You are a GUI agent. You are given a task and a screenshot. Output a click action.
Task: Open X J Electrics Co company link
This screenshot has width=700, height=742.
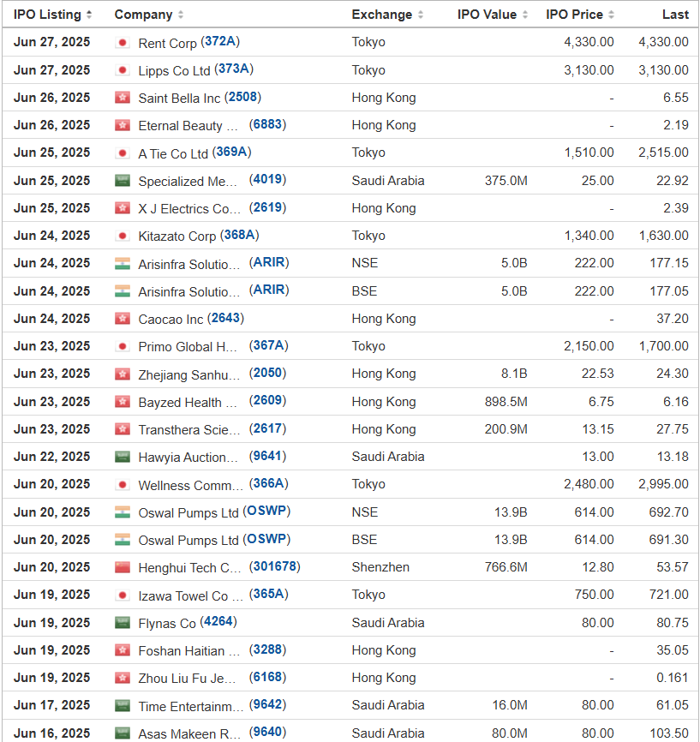[189, 209]
